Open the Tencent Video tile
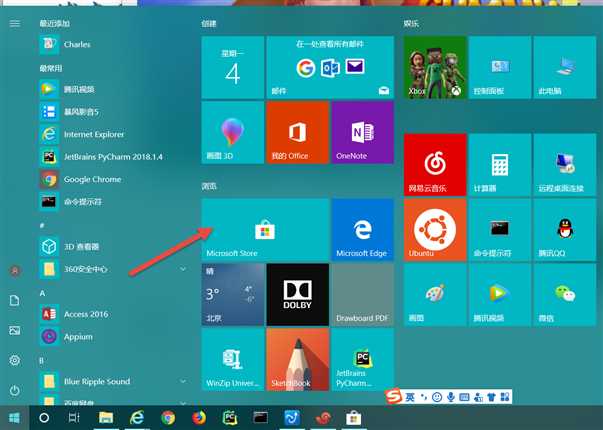The width and height of the screenshot is (603, 430). click(500, 295)
